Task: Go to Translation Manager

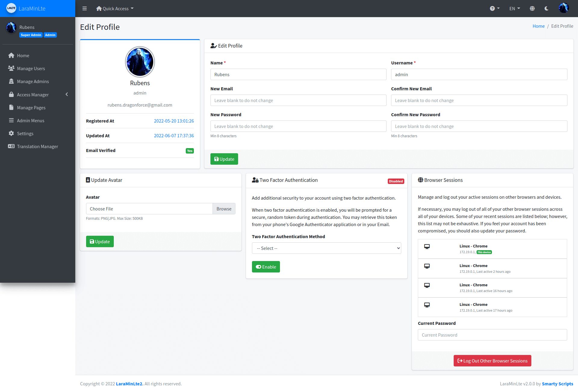Action: coord(37,146)
